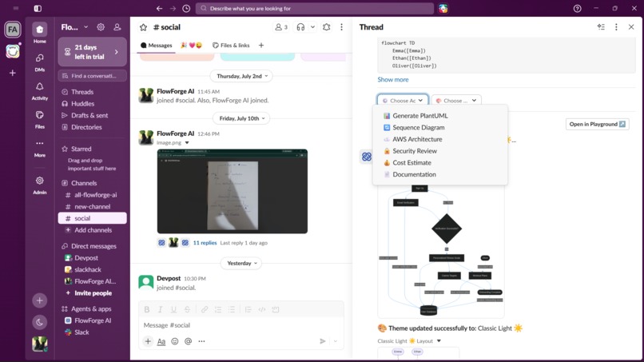Image resolution: width=644 pixels, height=362 pixels.
Task: Open the user profile avatar at bottom left
Action: tap(39, 344)
